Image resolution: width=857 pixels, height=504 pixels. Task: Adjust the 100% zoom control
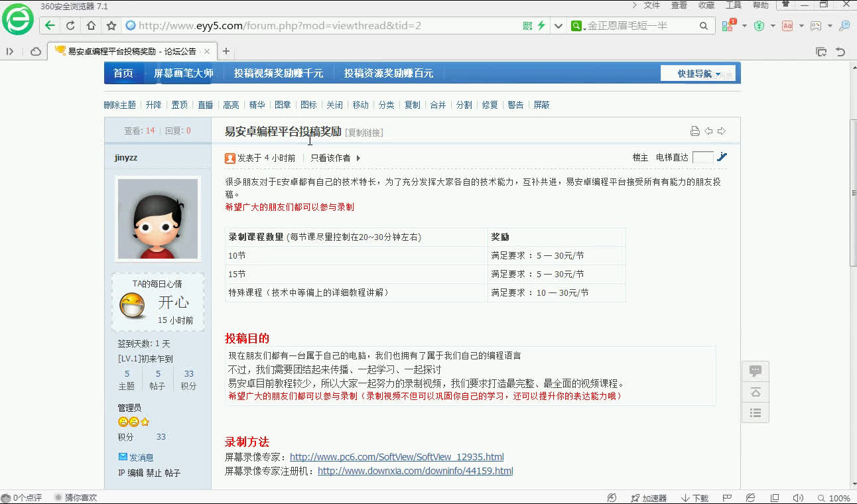pyautogui.click(x=833, y=498)
